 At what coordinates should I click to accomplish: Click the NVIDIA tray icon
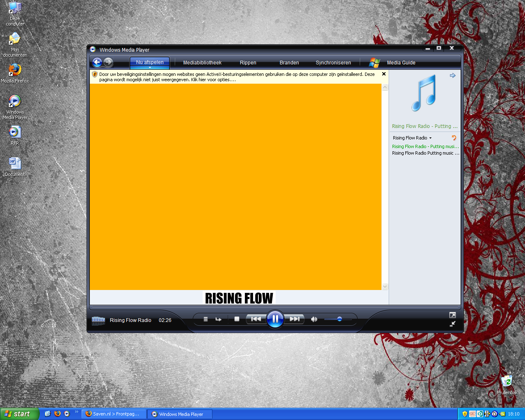[502, 414]
